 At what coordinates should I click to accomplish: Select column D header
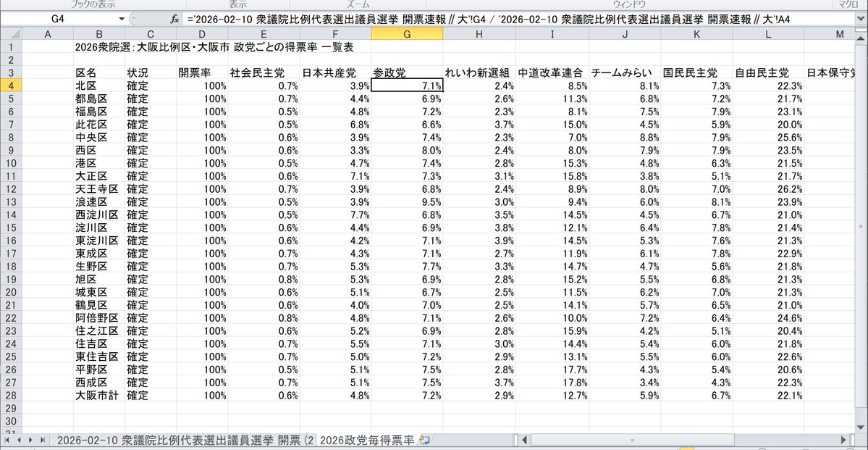201,34
